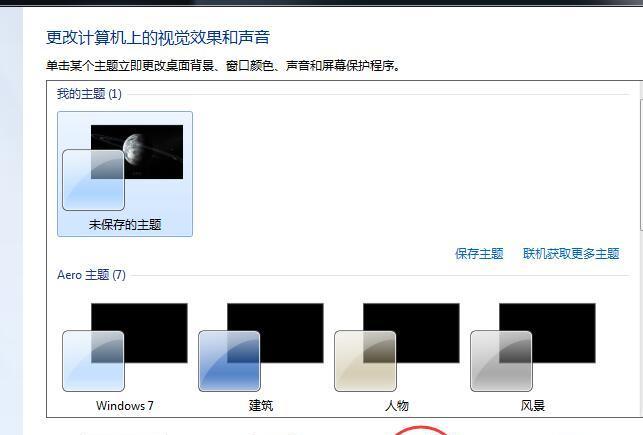Pick the 人物 Aero theme

(x=397, y=357)
